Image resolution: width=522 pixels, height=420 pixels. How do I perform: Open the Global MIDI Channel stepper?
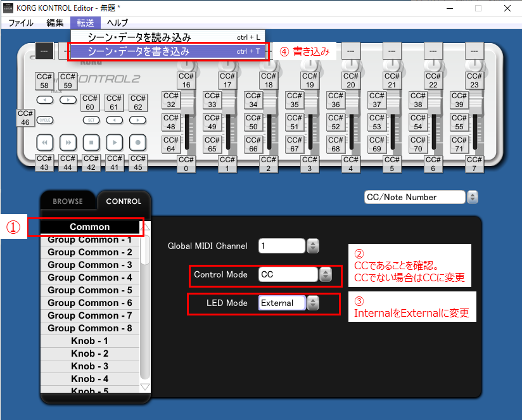click(x=313, y=246)
